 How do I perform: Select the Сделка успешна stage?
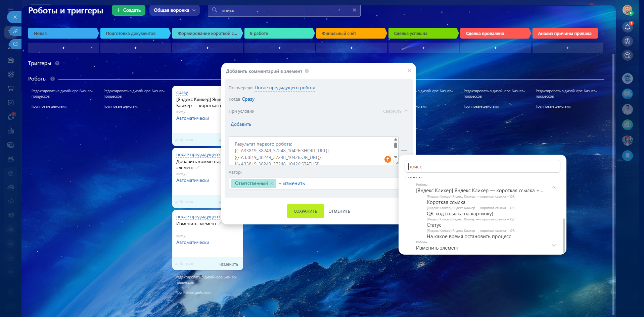[423, 33]
